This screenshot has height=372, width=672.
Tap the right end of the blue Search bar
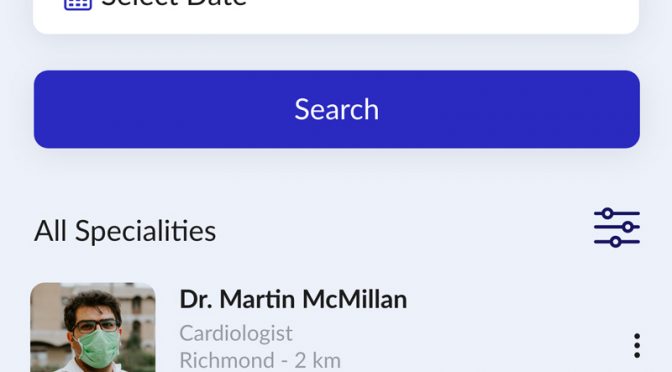click(x=627, y=109)
